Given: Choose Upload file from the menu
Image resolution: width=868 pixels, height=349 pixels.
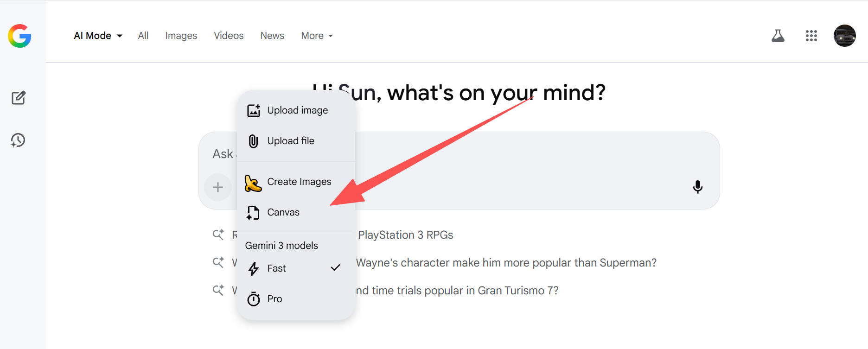Looking at the screenshot, I should (290, 141).
